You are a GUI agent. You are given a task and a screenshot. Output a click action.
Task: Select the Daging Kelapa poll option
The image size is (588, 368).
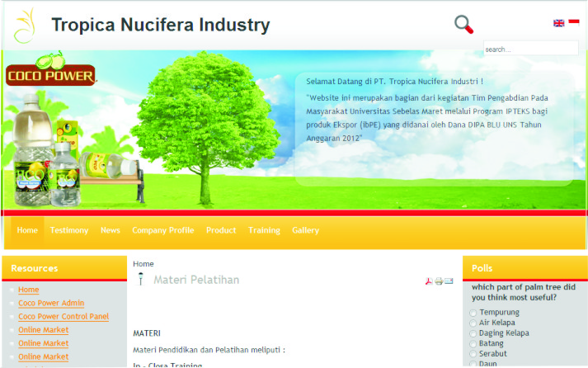click(x=473, y=333)
